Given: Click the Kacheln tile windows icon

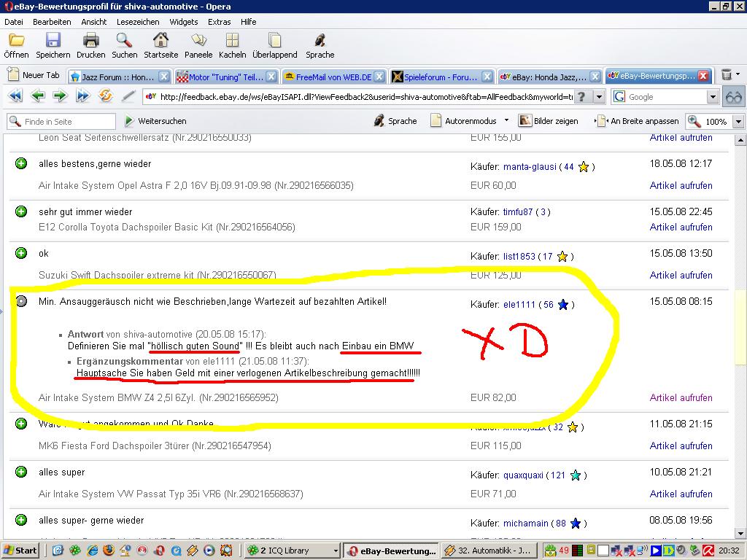Looking at the screenshot, I should [232, 40].
